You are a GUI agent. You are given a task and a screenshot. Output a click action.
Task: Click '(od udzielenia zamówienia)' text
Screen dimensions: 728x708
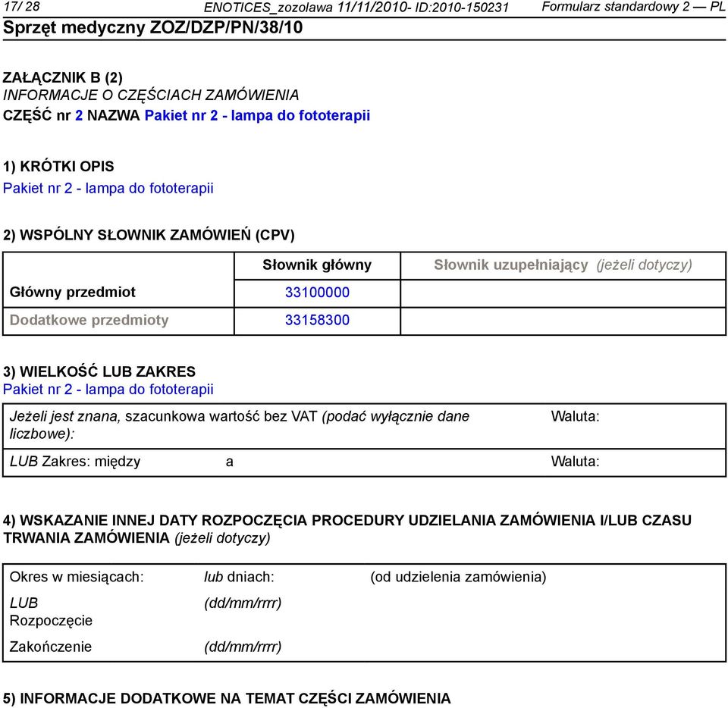[458, 577]
